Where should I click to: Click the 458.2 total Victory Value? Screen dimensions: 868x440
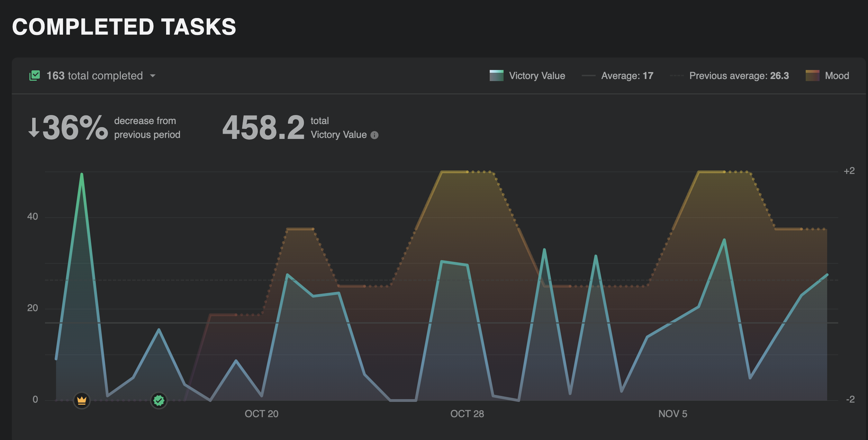point(263,128)
